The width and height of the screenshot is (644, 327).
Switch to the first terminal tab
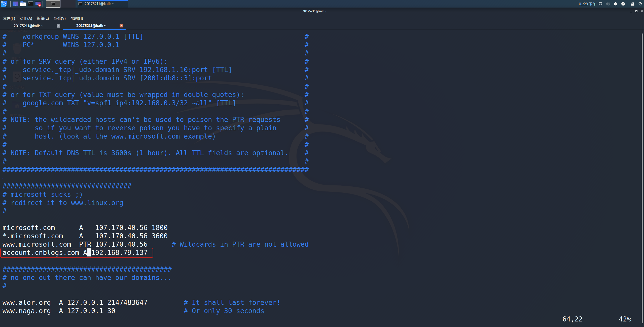pos(28,26)
